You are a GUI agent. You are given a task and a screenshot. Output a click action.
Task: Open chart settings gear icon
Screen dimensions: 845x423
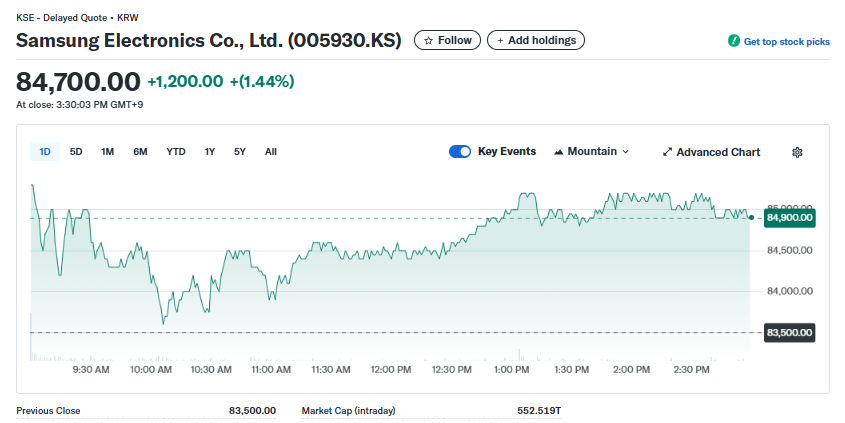click(797, 152)
